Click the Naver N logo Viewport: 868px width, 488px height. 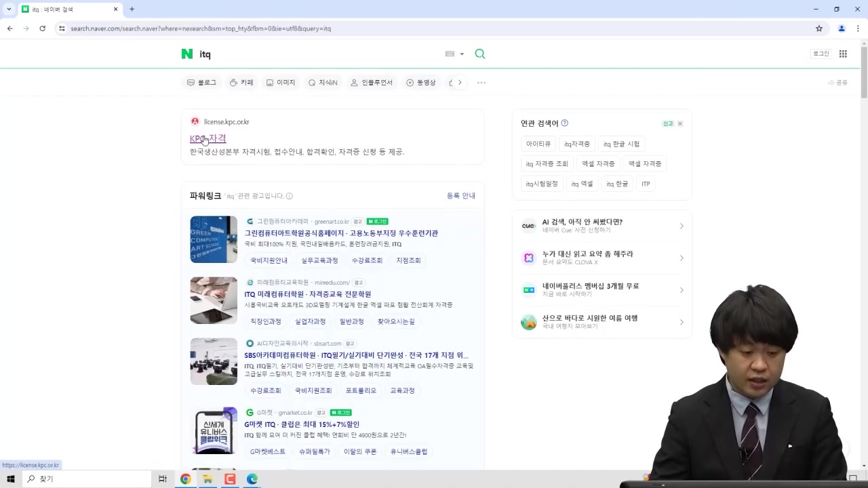187,54
